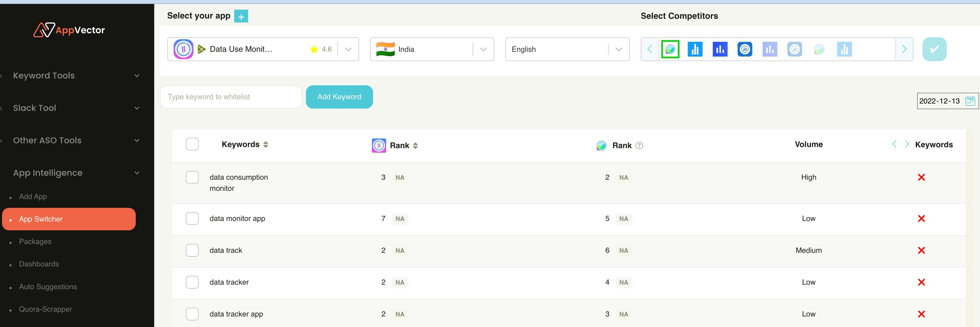The height and width of the screenshot is (327, 980).
Task: Open the English language dropdown
Action: 567,49
